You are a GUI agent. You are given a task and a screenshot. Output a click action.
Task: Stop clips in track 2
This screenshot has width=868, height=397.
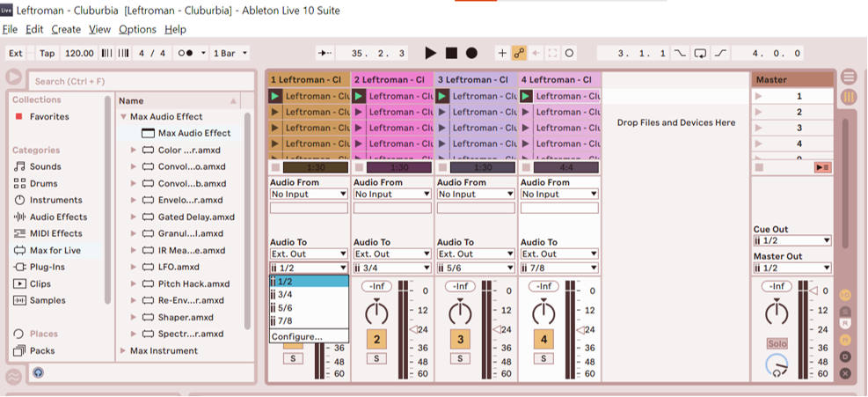(x=359, y=167)
